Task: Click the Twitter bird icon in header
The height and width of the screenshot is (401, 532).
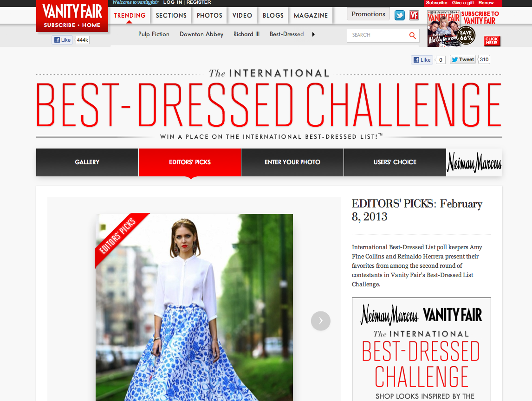Action: (399, 15)
